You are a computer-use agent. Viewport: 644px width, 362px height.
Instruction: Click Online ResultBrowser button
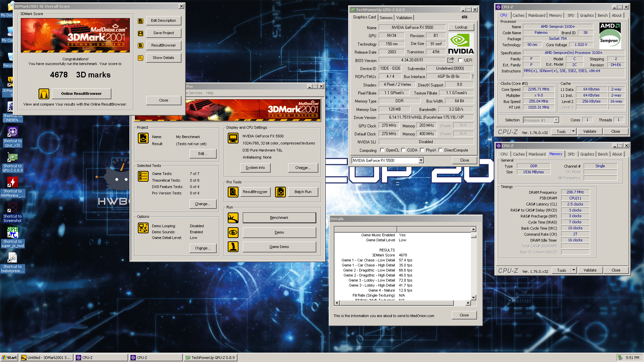(82, 94)
